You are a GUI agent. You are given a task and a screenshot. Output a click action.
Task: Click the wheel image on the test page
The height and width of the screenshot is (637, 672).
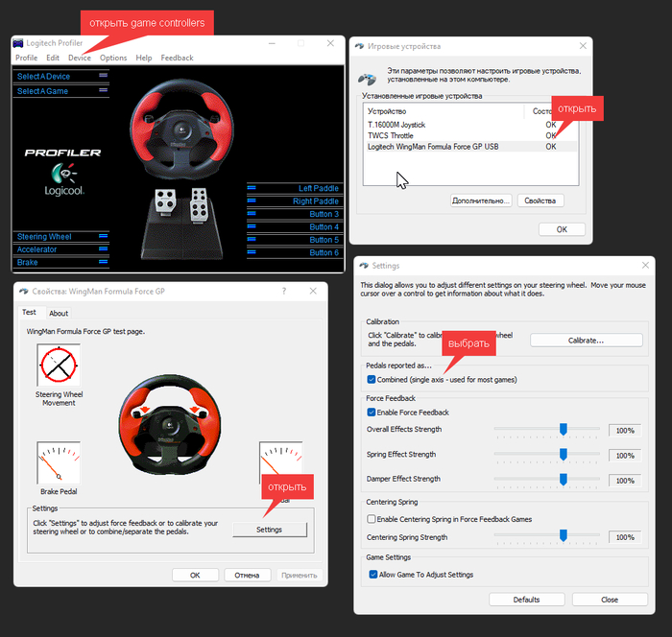pos(170,425)
